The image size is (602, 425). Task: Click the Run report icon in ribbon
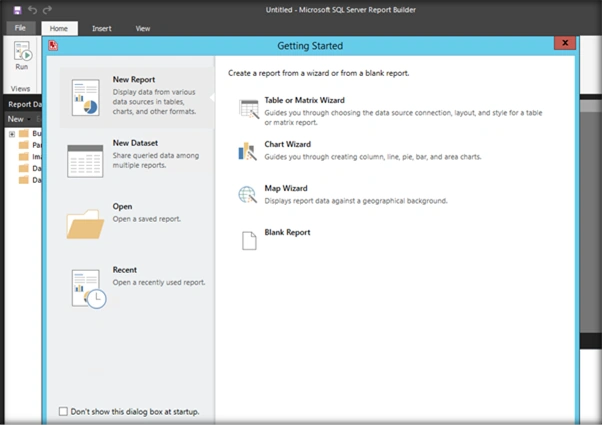coord(22,56)
